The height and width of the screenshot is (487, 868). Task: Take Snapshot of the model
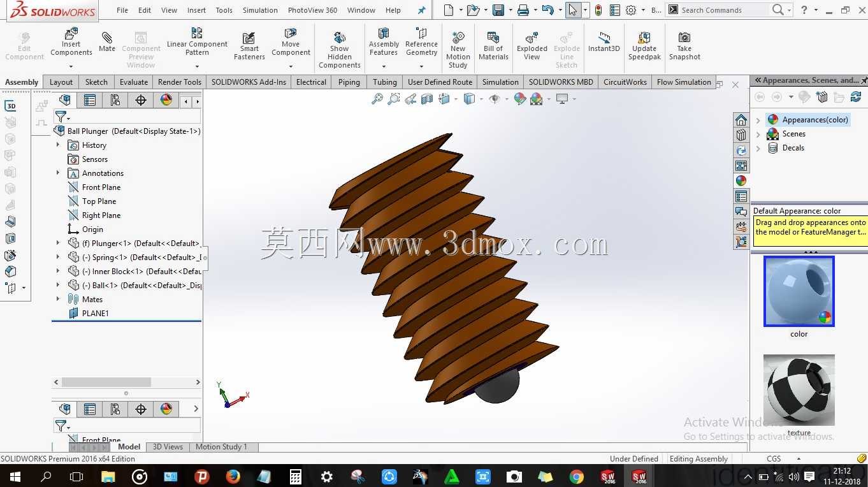click(684, 46)
